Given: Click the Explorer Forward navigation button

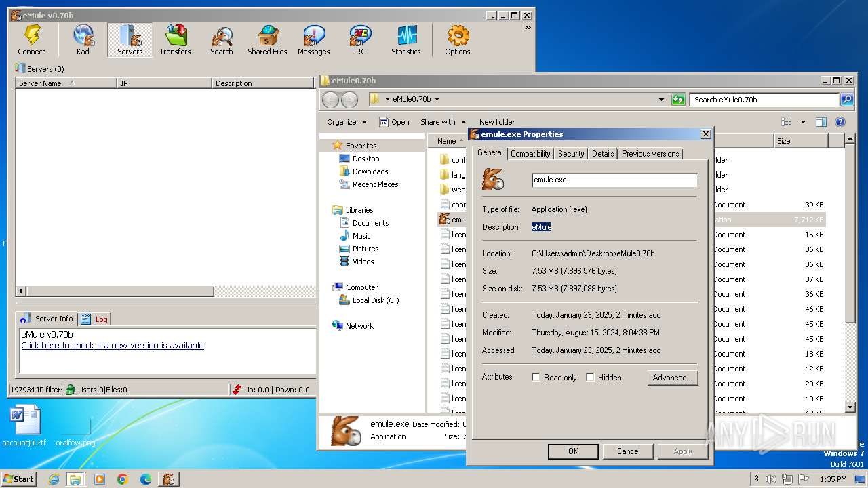Looking at the screenshot, I should 349,100.
